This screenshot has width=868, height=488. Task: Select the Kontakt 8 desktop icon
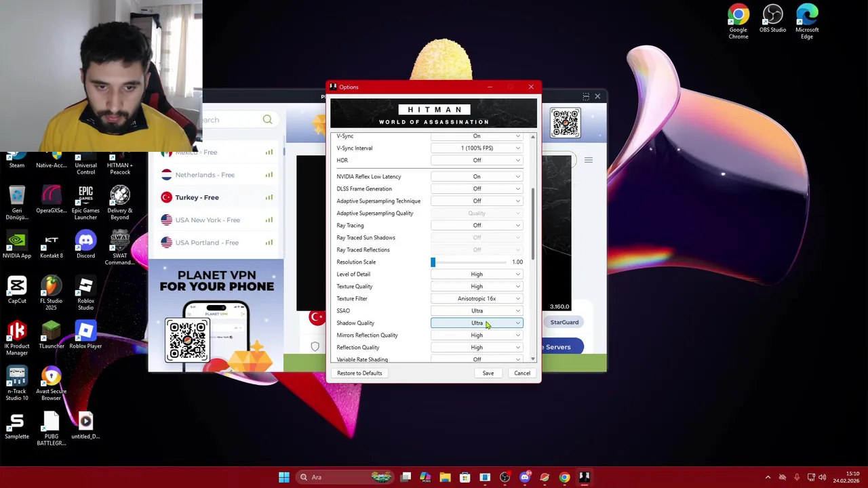52,245
